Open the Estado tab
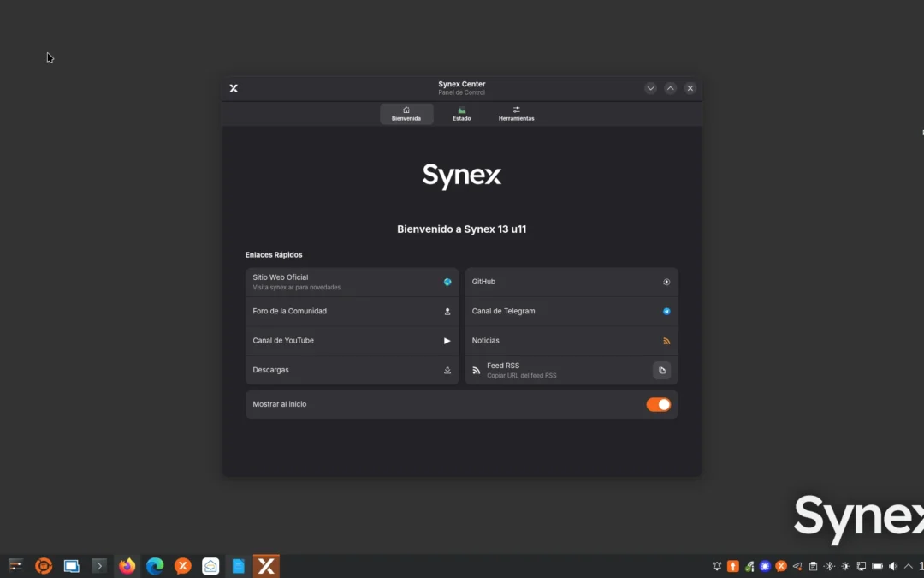 coord(461,114)
